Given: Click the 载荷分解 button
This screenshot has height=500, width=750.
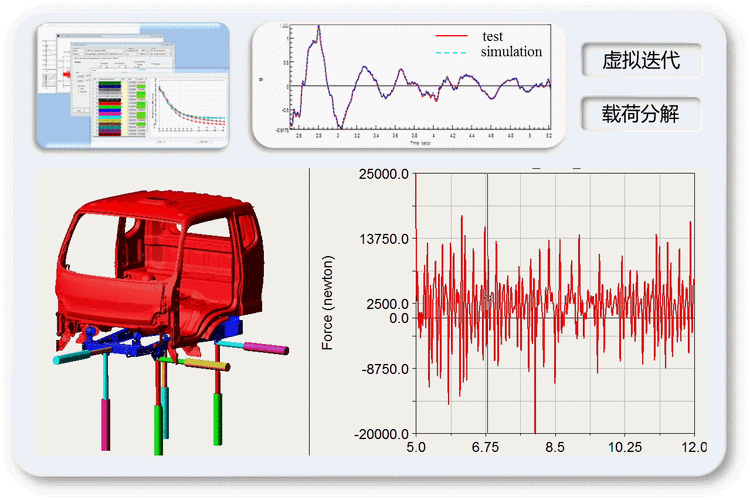Looking at the screenshot, I should (x=641, y=113).
